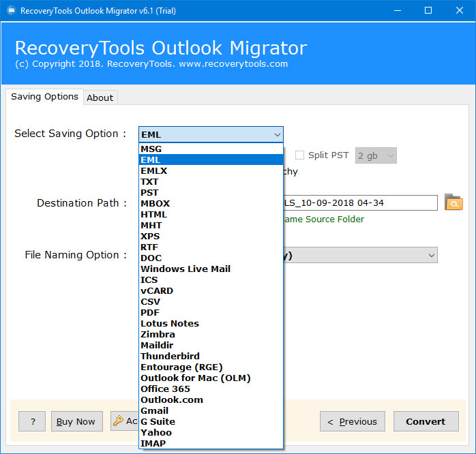Click the Buy Now button
Screen dimensions: 476x454
[76, 421]
